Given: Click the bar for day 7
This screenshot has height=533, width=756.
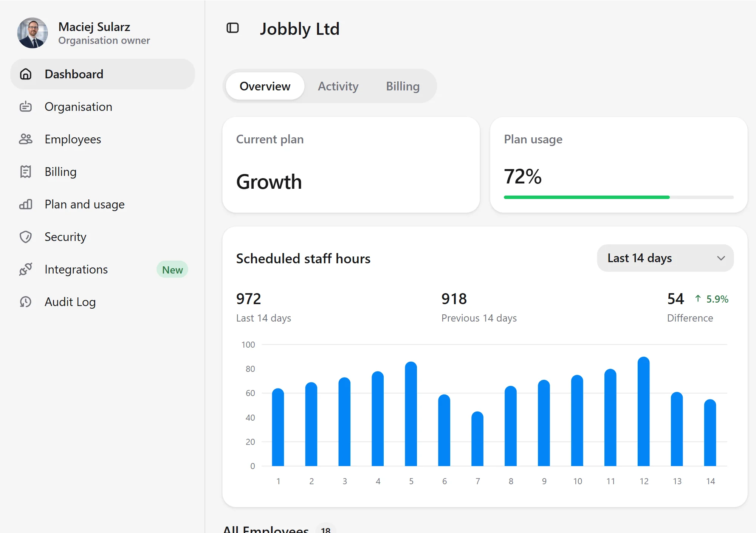Looking at the screenshot, I should point(477,439).
